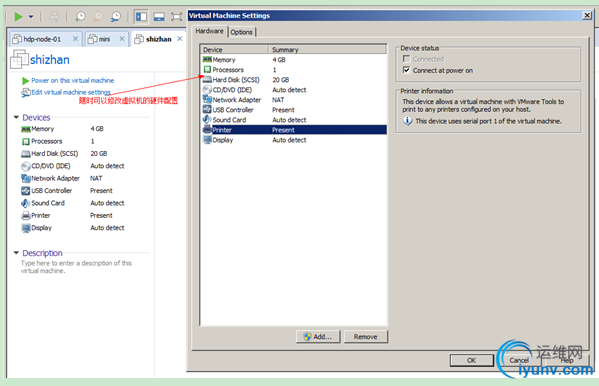The width and height of the screenshot is (599, 386).
Task: Click Processors icon in the main window's Devices list
Action: click(26, 141)
